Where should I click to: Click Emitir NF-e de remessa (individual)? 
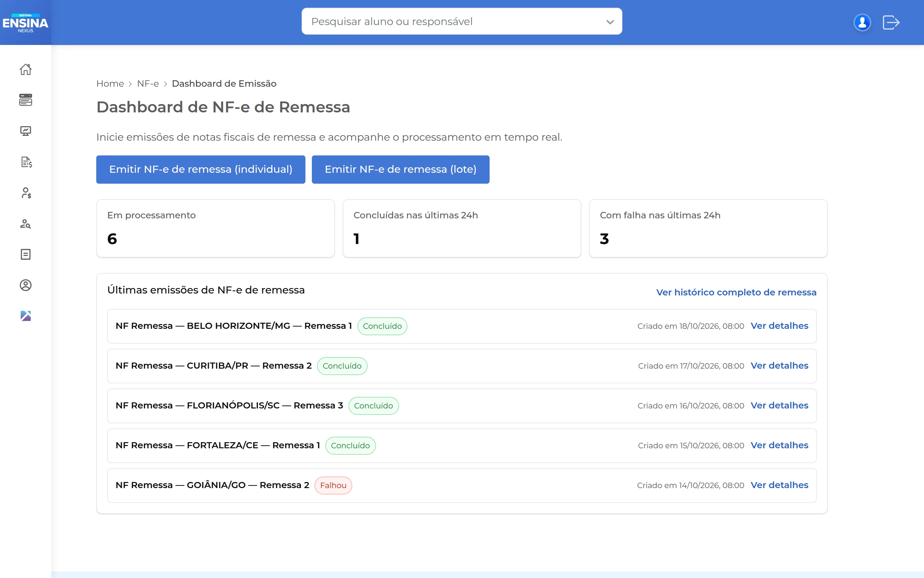coord(201,169)
